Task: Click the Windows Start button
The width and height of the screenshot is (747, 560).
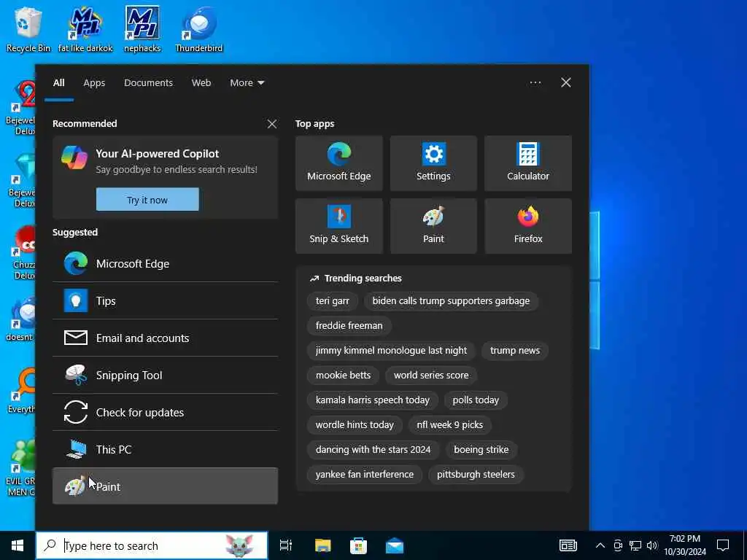Action: (18, 545)
